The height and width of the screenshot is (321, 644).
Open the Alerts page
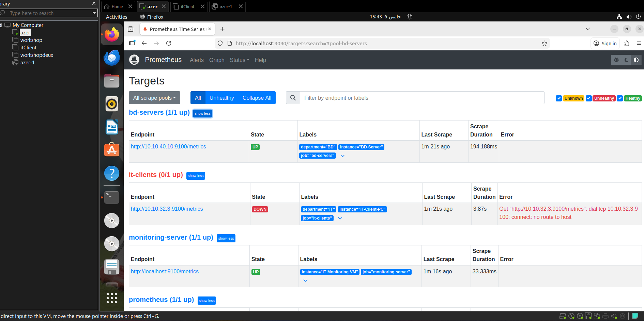[197, 60]
